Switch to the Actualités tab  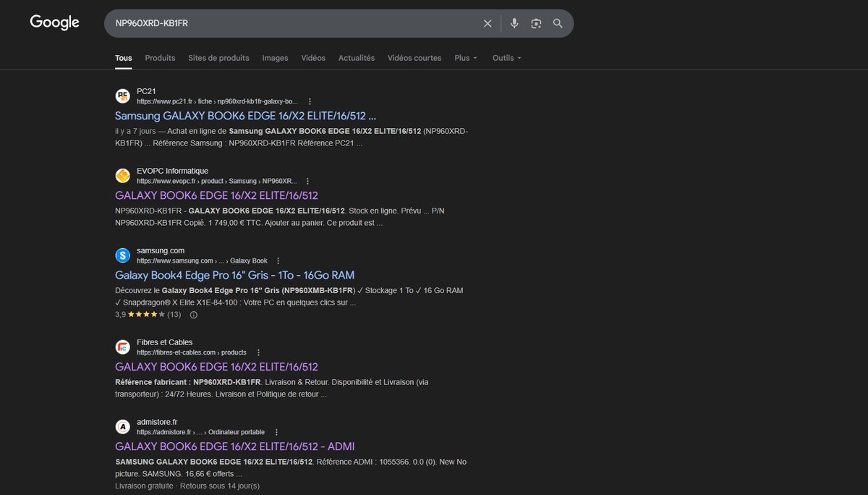click(357, 58)
